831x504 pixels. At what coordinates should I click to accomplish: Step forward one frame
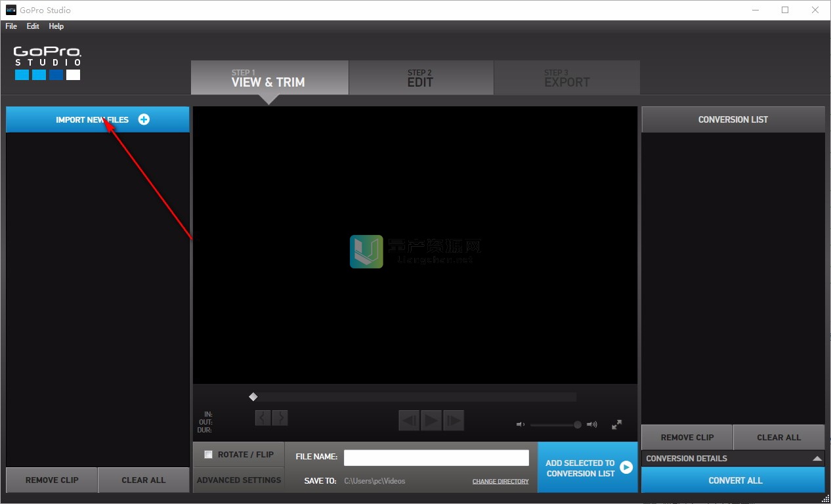click(454, 421)
